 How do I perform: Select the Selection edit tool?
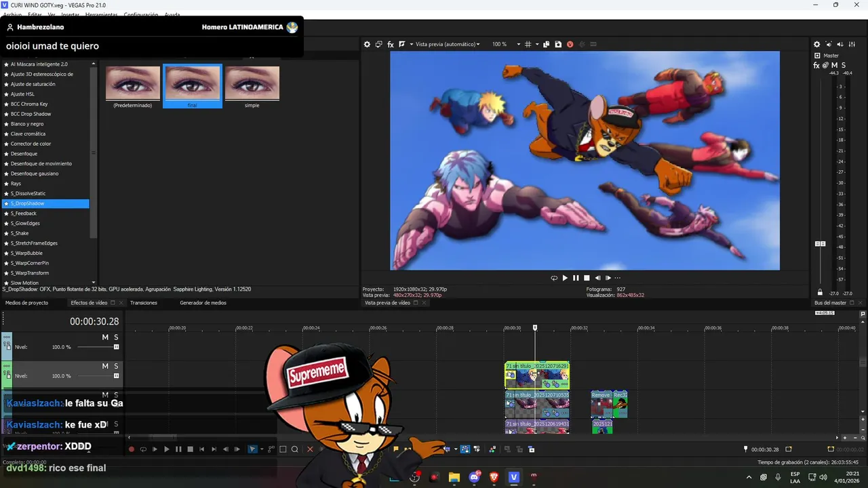[x=283, y=449]
